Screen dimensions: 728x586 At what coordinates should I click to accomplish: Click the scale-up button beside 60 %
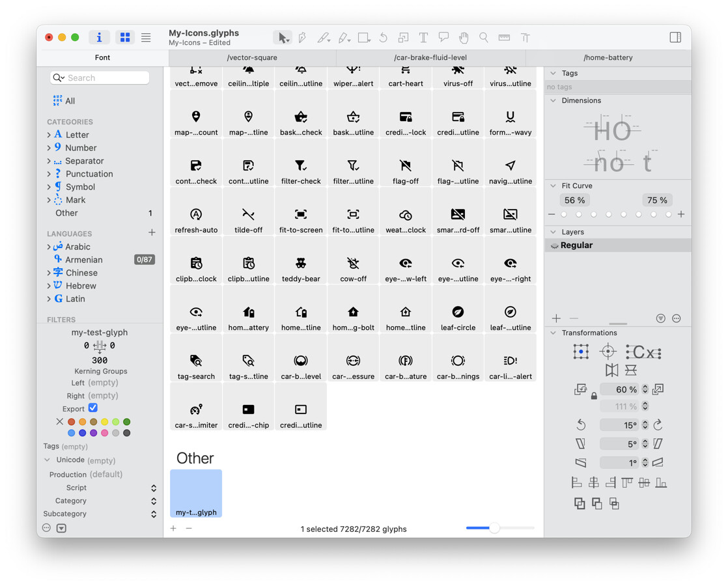(x=658, y=389)
